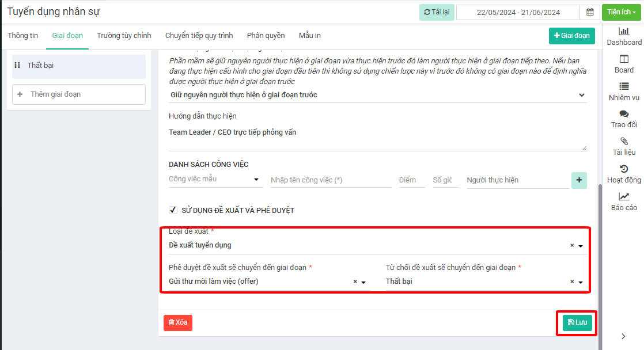Viewport: 644px width, 350px height.
Task: Open the Trao đổi chat icon
Action: [624, 114]
